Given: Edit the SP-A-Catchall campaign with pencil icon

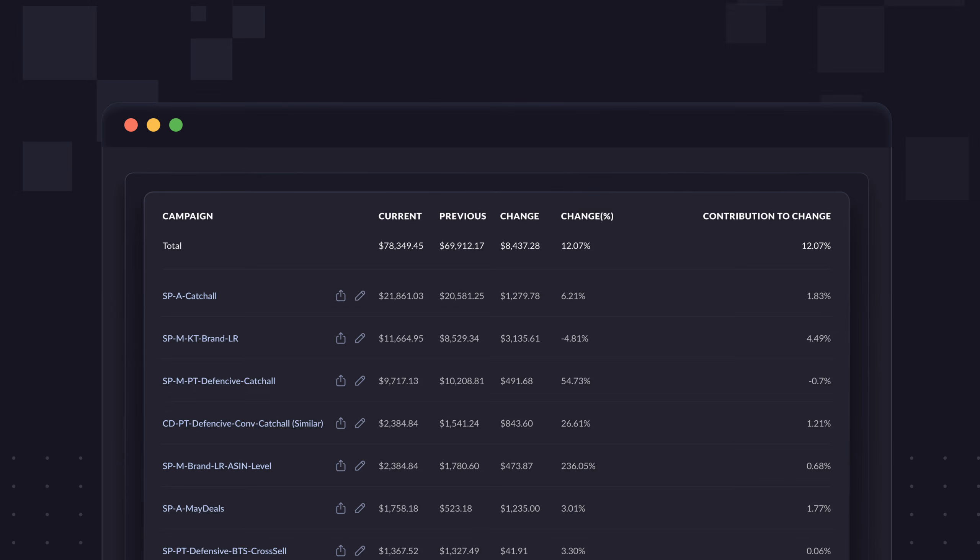Looking at the screenshot, I should 359,296.
